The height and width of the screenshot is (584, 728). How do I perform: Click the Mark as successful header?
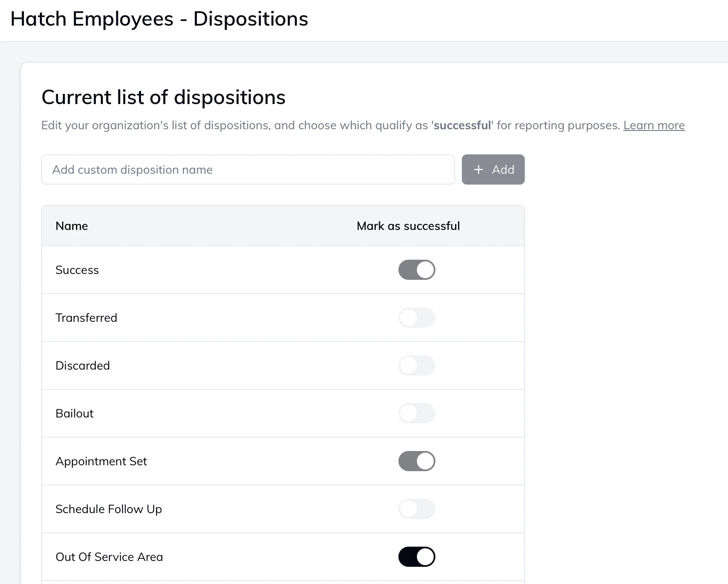(x=408, y=226)
